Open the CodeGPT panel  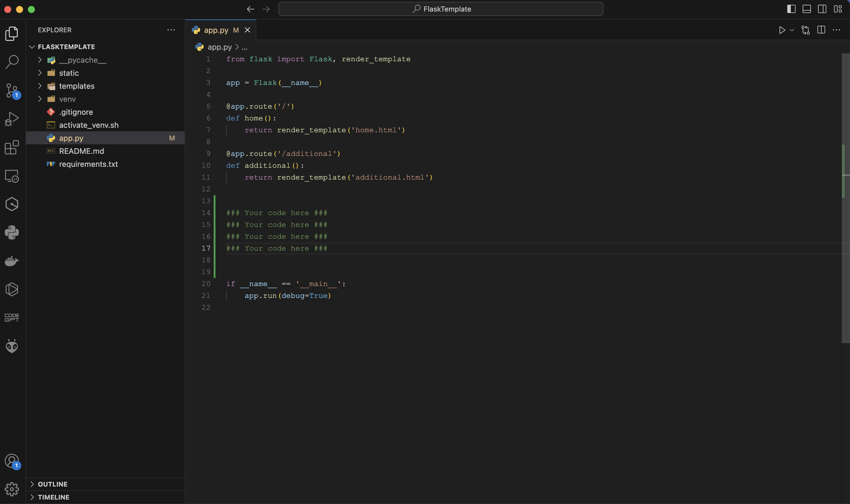12,318
